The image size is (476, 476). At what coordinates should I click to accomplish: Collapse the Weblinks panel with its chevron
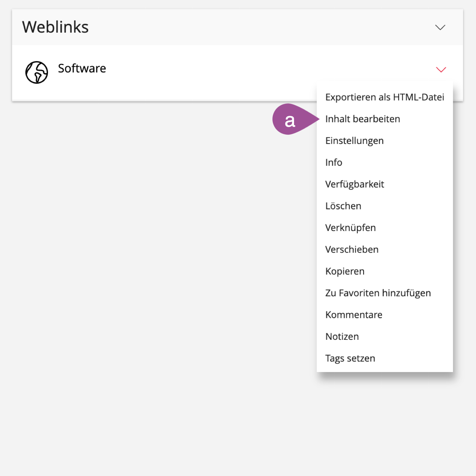pyautogui.click(x=440, y=27)
